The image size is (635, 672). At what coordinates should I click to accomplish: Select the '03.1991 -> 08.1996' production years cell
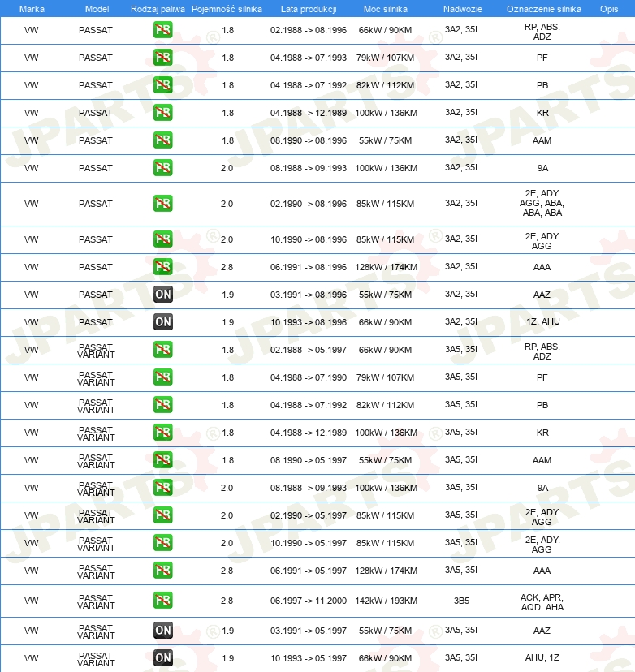(x=309, y=295)
